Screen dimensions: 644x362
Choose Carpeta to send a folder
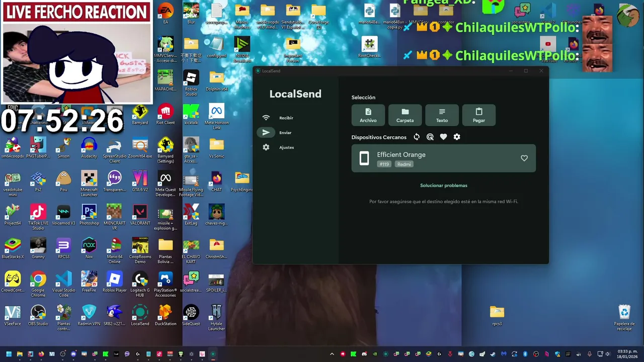point(405,115)
